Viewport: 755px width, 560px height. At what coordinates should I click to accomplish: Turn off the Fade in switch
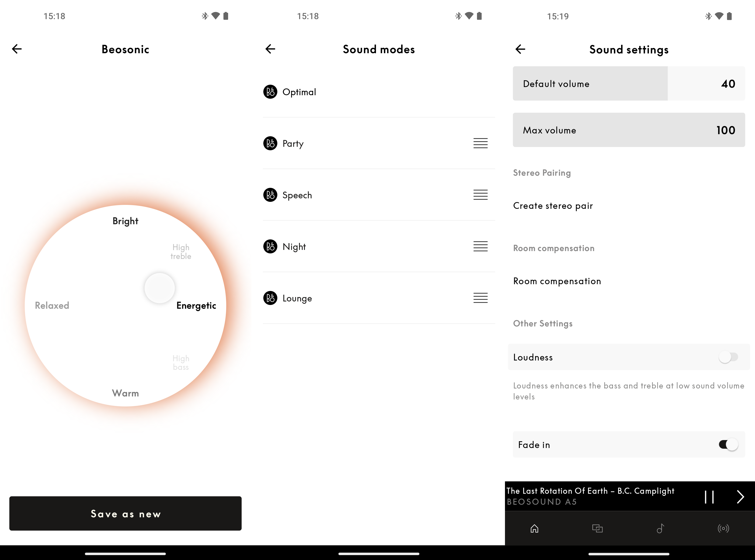pos(728,444)
